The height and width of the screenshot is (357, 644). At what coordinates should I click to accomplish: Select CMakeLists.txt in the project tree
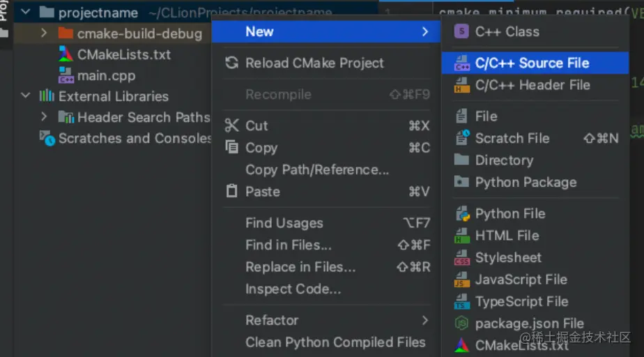[112, 54]
